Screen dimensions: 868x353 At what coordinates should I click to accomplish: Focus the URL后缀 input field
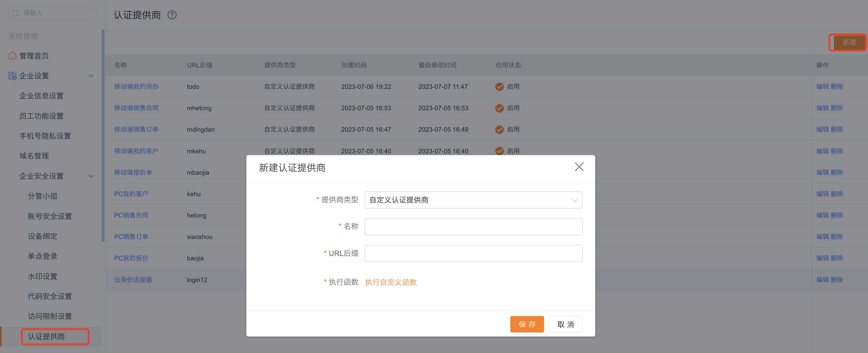[473, 253]
